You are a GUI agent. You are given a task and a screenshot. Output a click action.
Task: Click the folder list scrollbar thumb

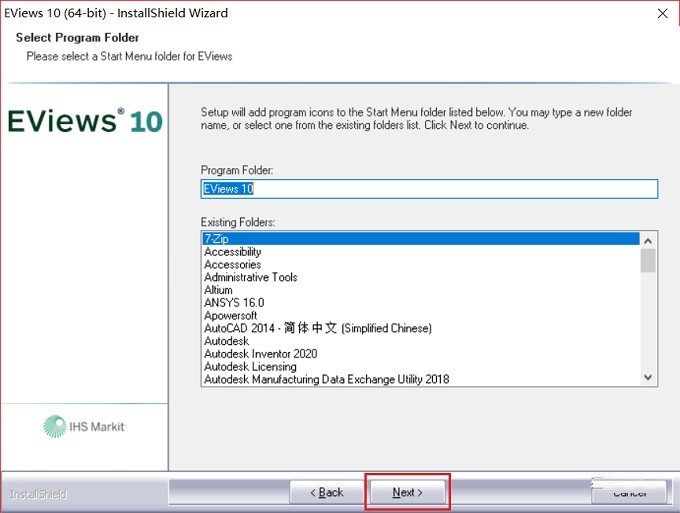click(648, 261)
